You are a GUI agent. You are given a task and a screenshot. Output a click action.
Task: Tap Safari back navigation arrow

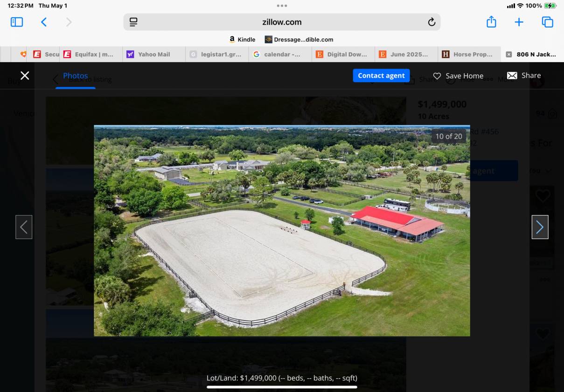point(44,22)
